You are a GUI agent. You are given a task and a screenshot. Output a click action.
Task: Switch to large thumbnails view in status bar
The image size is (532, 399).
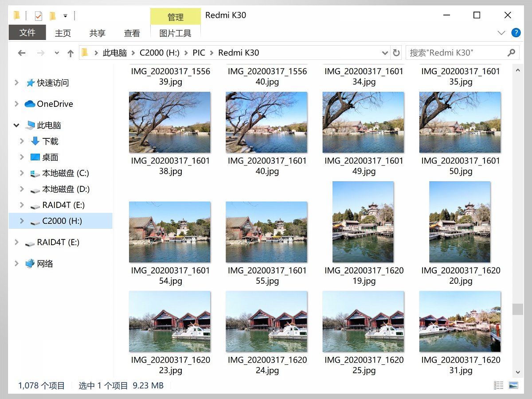514,385
